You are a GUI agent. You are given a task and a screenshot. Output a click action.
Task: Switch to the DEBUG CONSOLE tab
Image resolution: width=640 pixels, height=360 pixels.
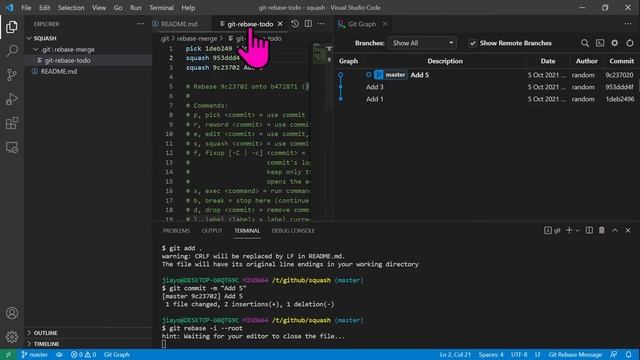point(293,231)
